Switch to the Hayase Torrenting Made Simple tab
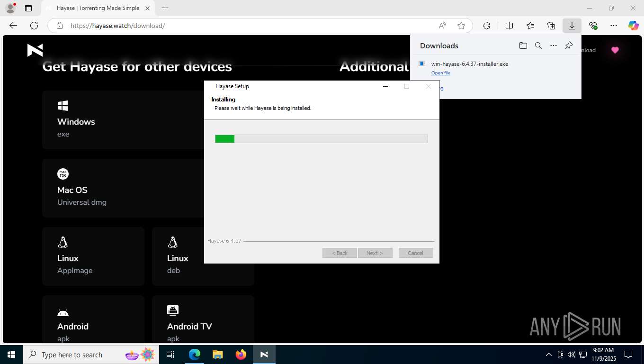This screenshot has height=364, width=644. [98, 8]
